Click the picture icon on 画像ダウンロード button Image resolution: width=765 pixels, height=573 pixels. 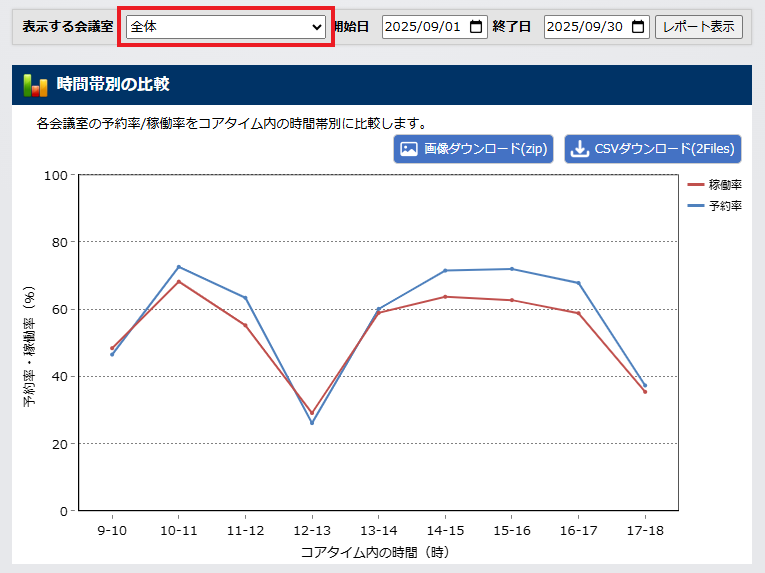coord(408,149)
